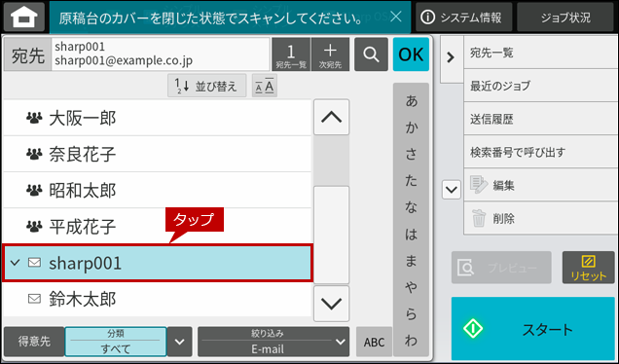Move address list up with the up arrow
619x364 pixels.
pos(331,117)
